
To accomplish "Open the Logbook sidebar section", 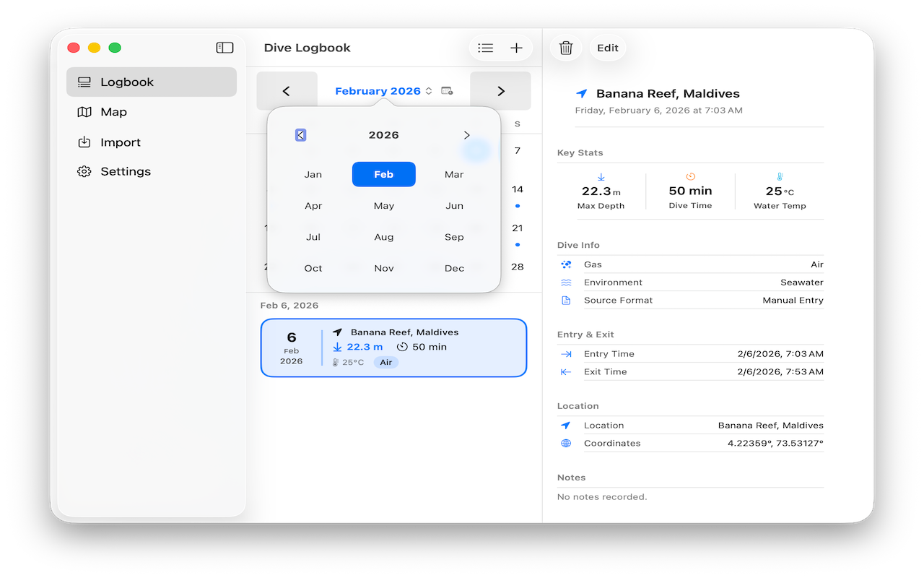I will click(x=152, y=82).
